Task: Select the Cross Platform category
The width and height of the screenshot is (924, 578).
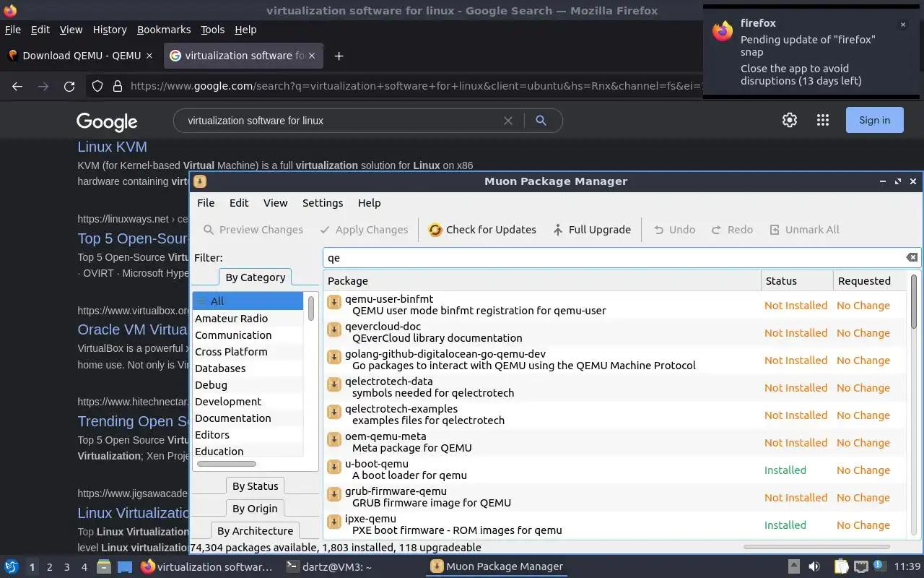Action: click(248, 352)
